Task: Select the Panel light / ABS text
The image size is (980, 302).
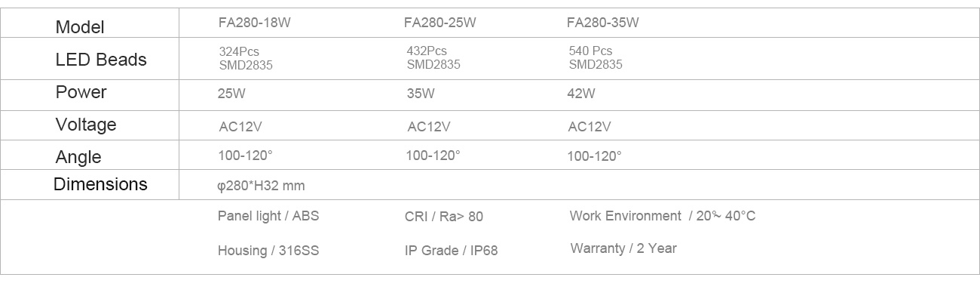Action: pyautogui.click(x=268, y=216)
